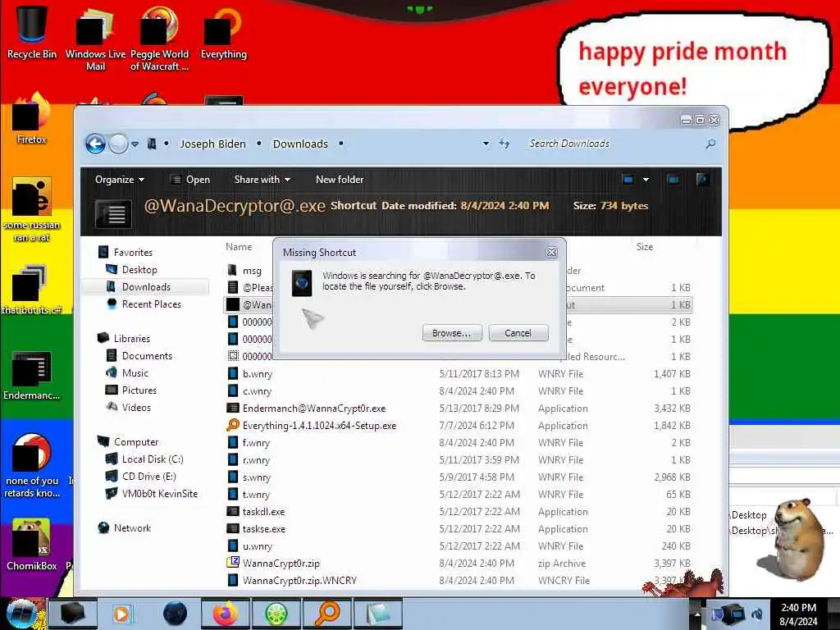This screenshot has height=630, width=840.
Task: Click the Forward arrow in Explorer
Action: (118, 144)
